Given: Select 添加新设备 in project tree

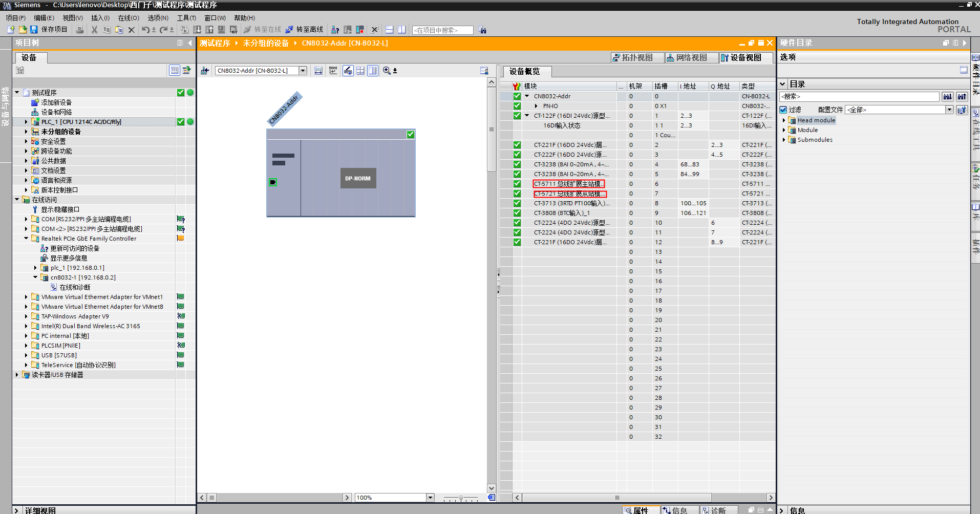Looking at the screenshot, I should click(x=56, y=102).
